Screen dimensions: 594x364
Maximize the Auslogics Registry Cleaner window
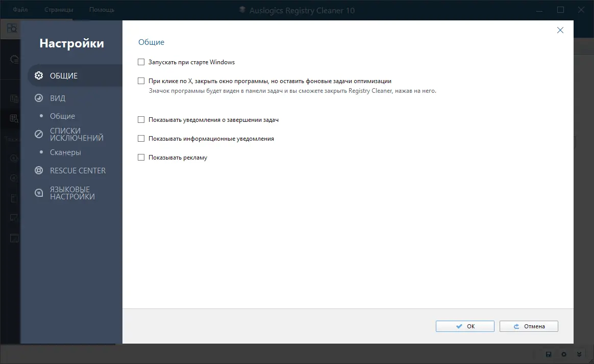pyautogui.click(x=561, y=10)
